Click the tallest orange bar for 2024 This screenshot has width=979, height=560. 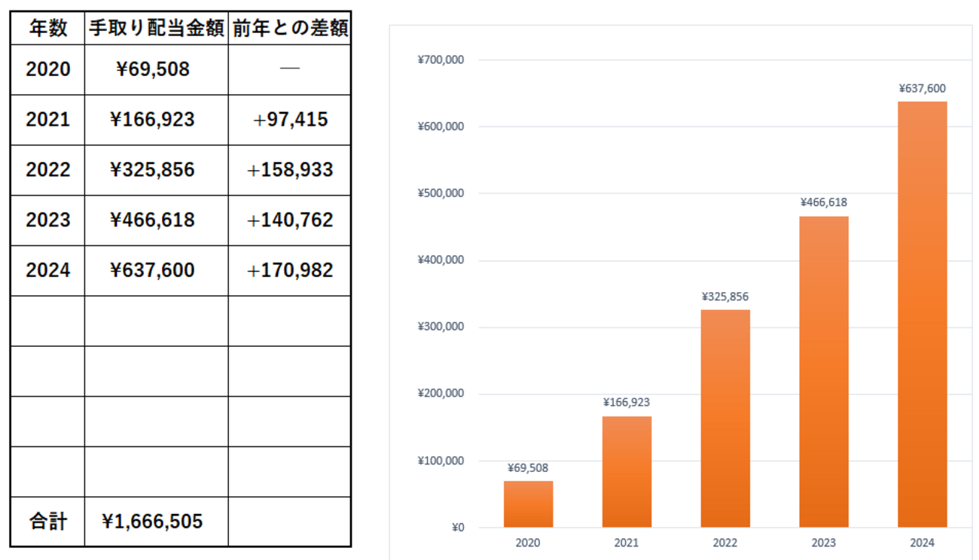coord(922,316)
